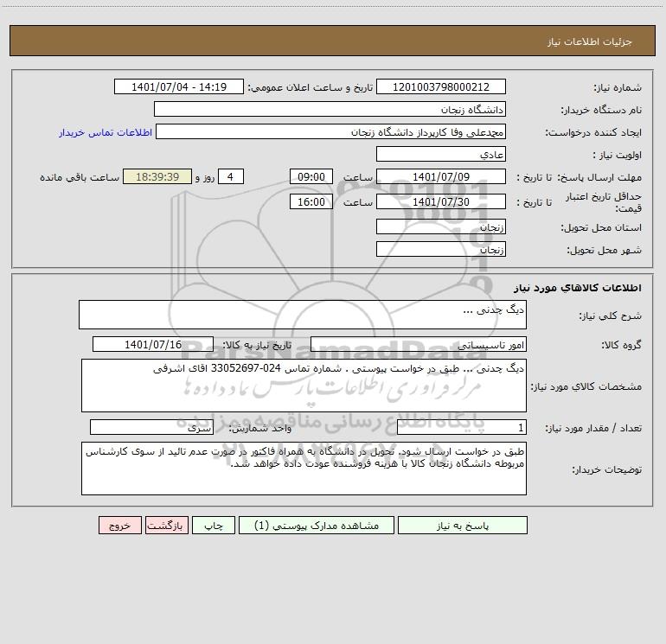Click the text 'روز و'
666x644 pixels.
coord(205,177)
